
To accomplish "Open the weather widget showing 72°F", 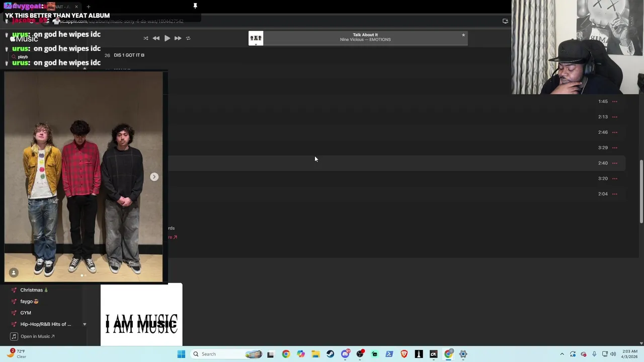I will [x=16, y=354].
